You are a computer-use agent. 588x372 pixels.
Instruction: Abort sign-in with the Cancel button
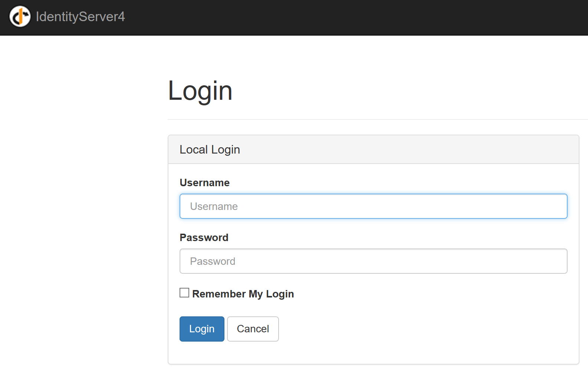point(253,329)
